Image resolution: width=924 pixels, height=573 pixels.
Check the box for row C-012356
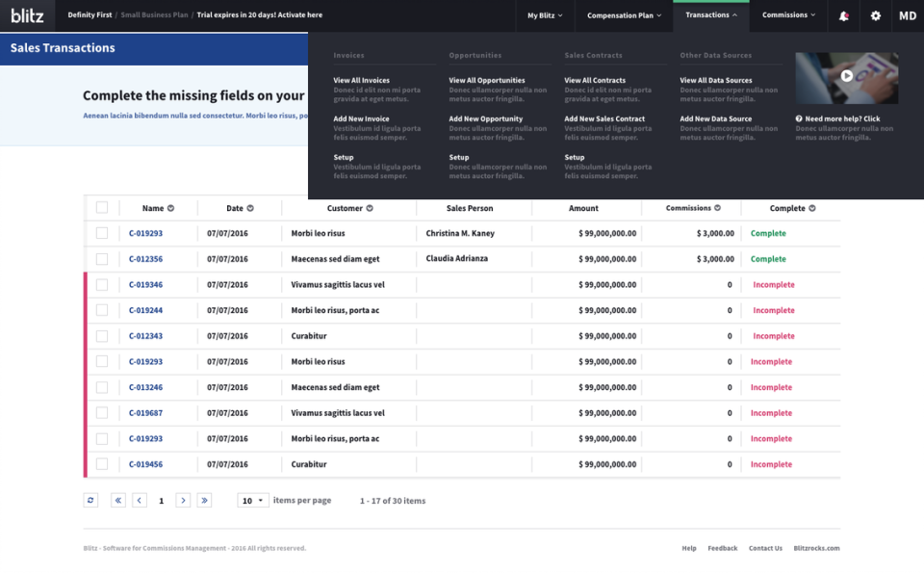pos(102,259)
